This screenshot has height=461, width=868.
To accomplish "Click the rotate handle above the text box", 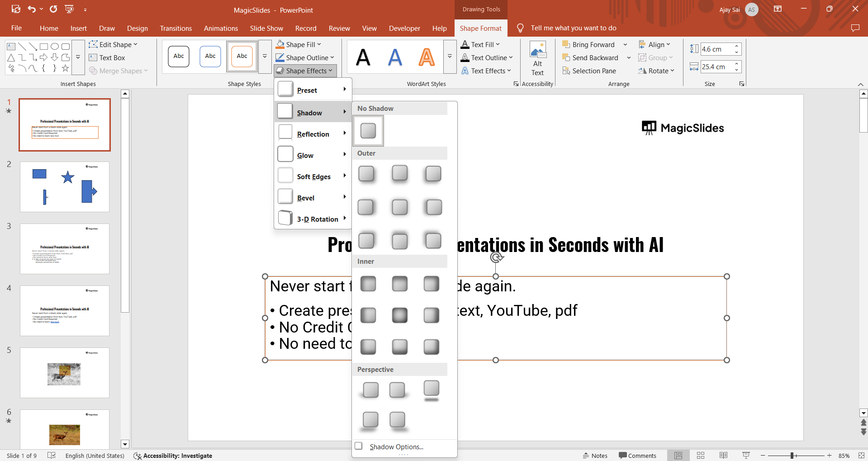I will (496, 257).
